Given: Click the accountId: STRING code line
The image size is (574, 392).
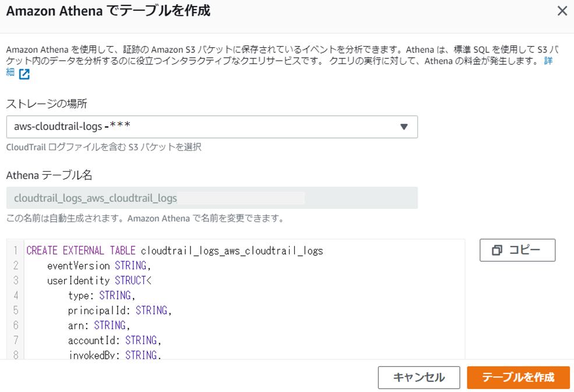Looking at the screenshot, I should (x=114, y=340).
